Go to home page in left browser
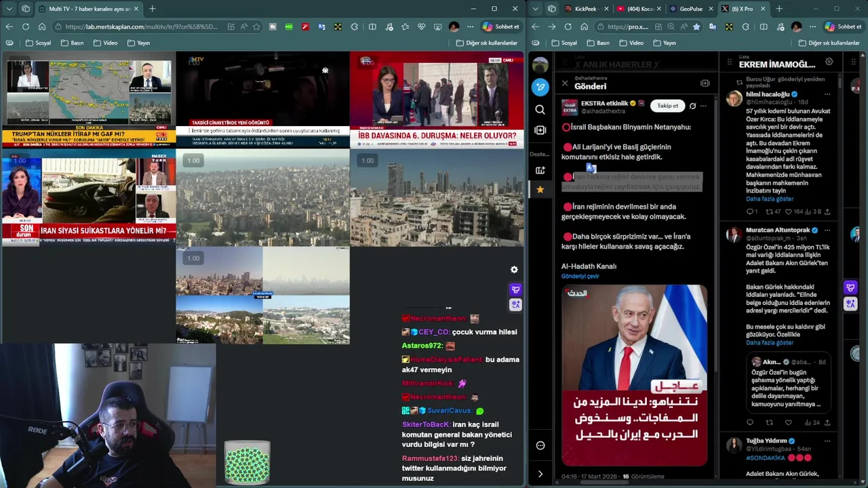 coord(42,26)
